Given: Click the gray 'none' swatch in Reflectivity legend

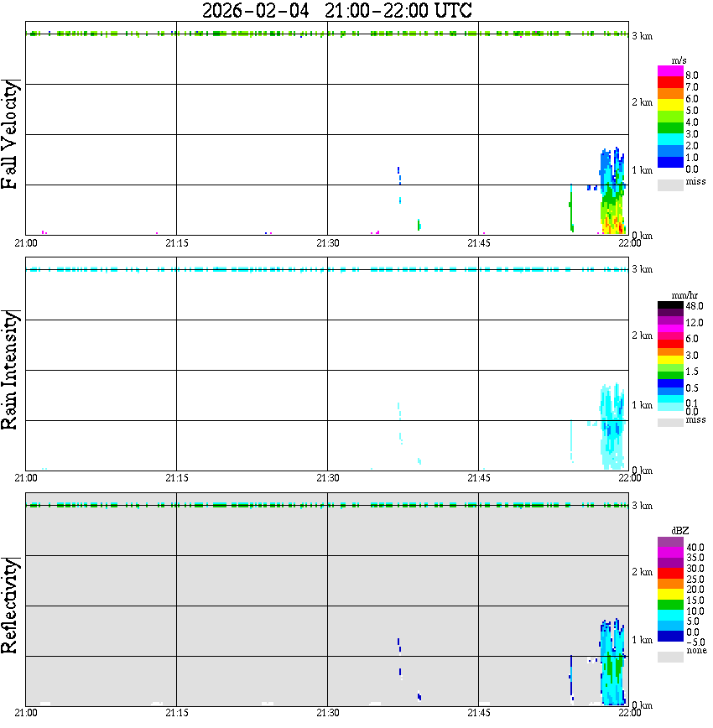Looking at the screenshot, I should [x=670, y=657].
